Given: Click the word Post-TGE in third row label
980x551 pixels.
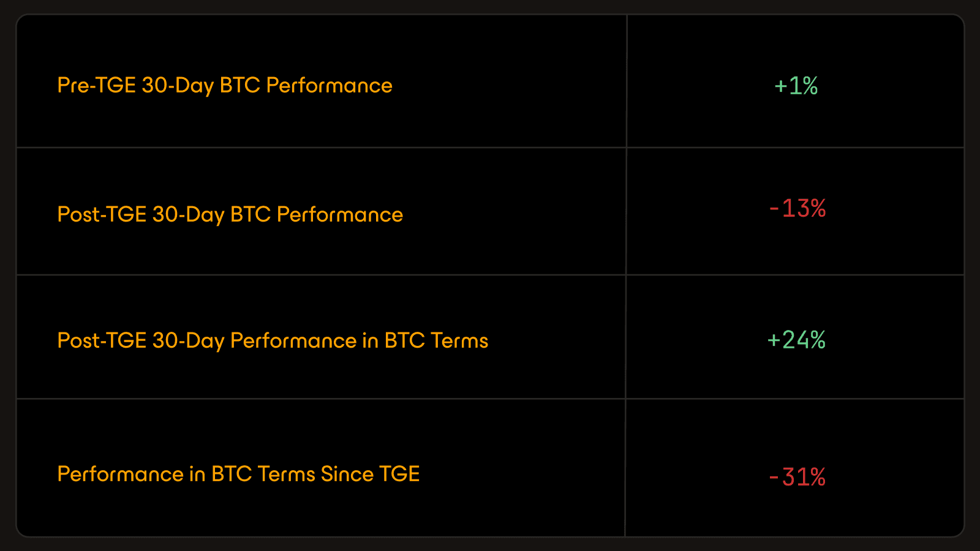Looking at the screenshot, I should (x=102, y=340).
